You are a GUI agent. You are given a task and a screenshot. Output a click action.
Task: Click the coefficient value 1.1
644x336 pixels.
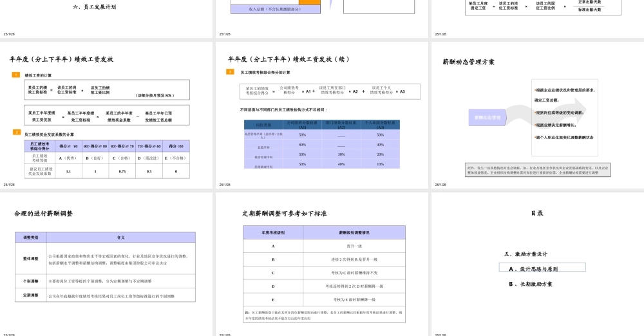tap(69, 171)
